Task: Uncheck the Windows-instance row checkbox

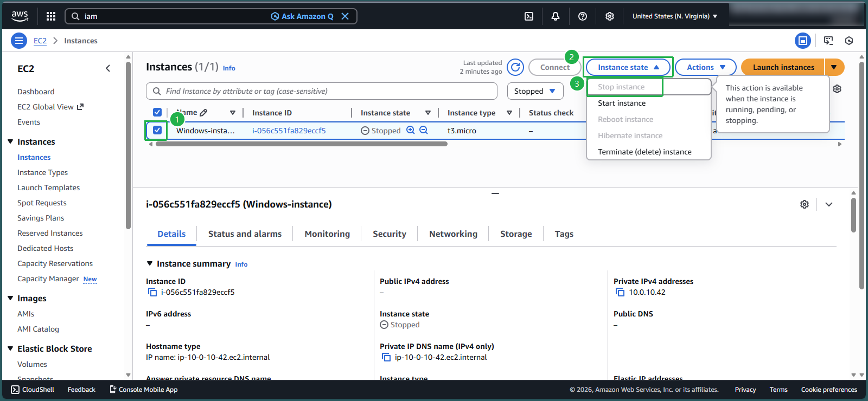Action: (157, 130)
